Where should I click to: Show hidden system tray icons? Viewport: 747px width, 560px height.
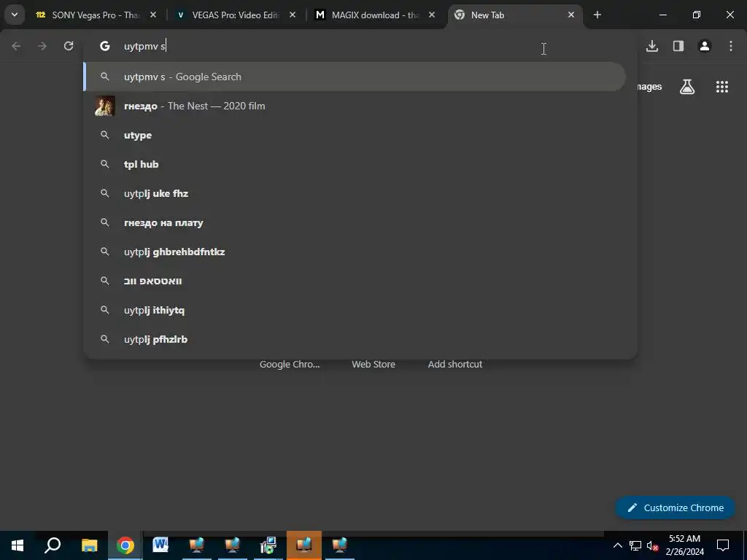pos(617,545)
